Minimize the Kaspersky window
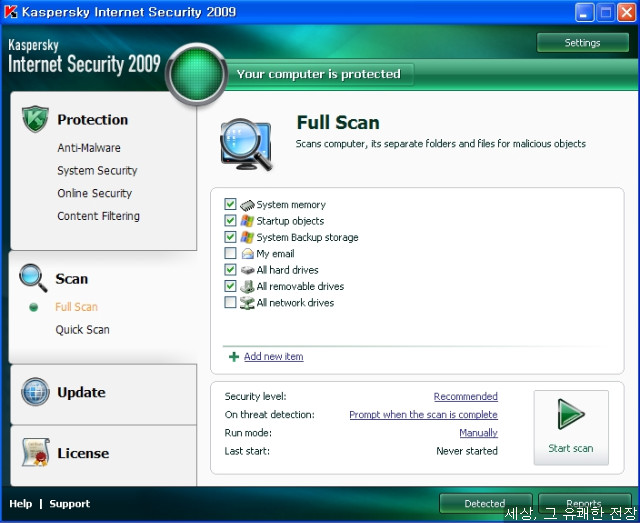 (584, 13)
